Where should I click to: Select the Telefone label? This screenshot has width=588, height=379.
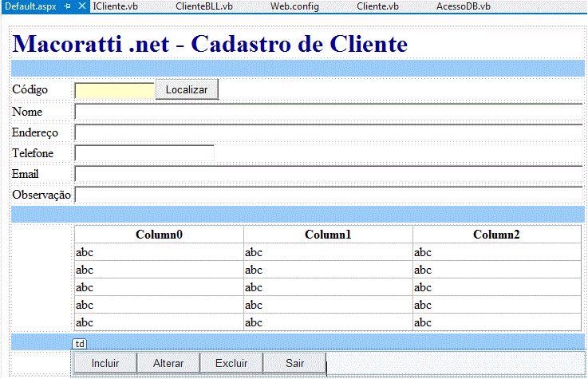pyautogui.click(x=33, y=153)
